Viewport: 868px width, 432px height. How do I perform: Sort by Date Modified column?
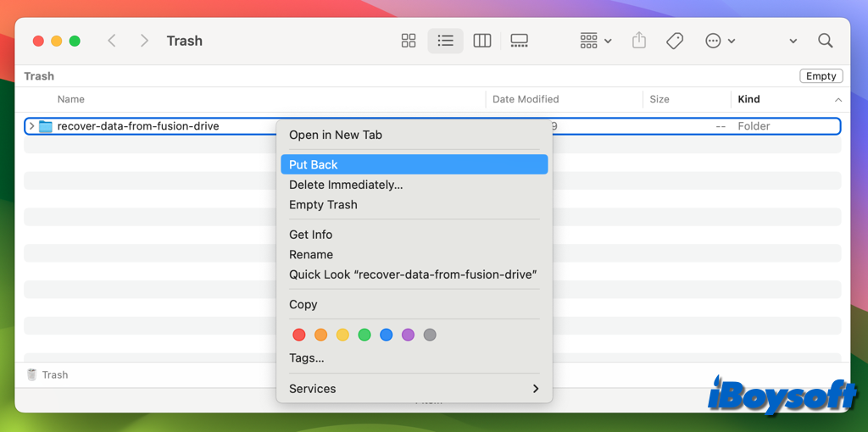[526, 99]
